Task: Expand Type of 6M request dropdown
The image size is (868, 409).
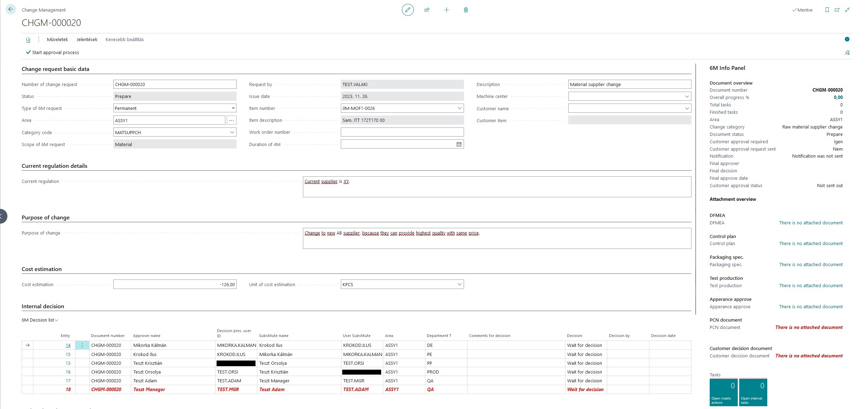Action: (233, 108)
